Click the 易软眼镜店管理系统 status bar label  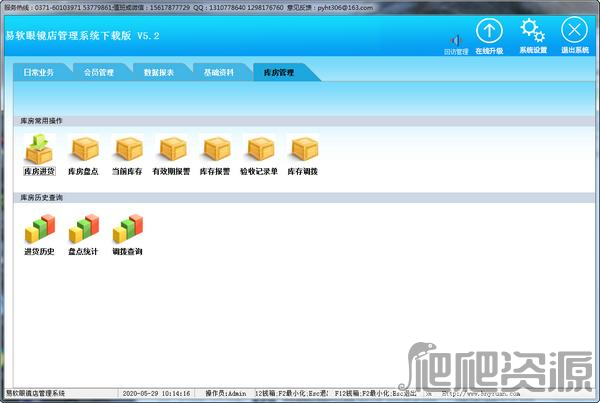(x=35, y=393)
